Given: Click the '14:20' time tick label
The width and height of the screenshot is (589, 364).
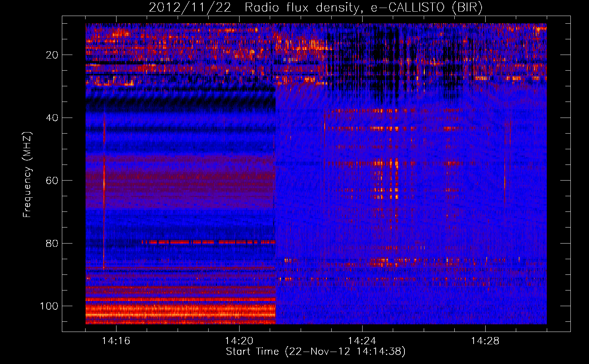Looking at the screenshot, I should coord(239,341).
